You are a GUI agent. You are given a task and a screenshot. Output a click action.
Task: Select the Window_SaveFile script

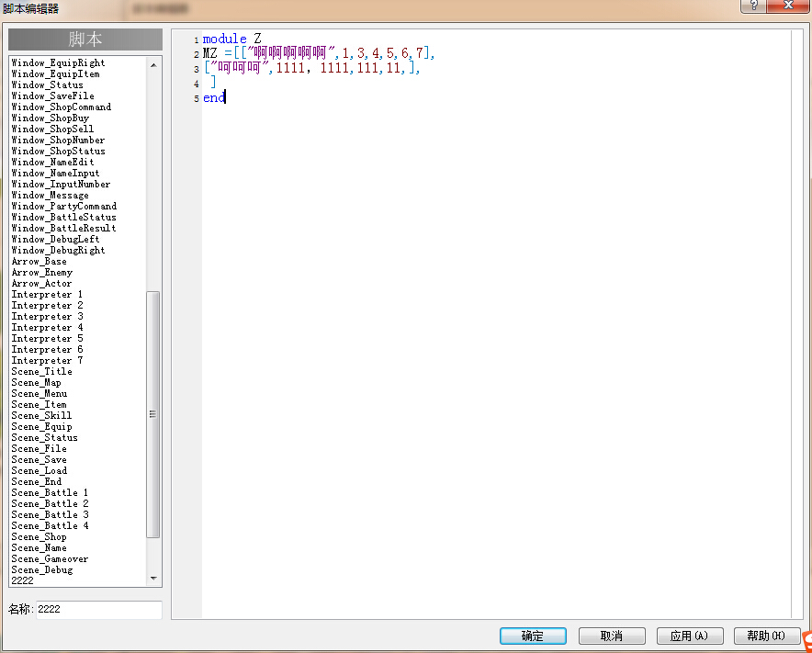(53, 96)
